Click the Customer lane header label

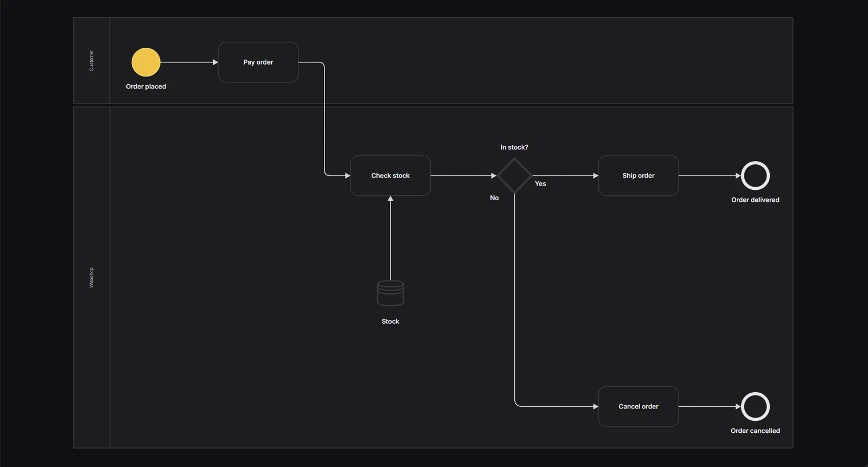(91, 61)
